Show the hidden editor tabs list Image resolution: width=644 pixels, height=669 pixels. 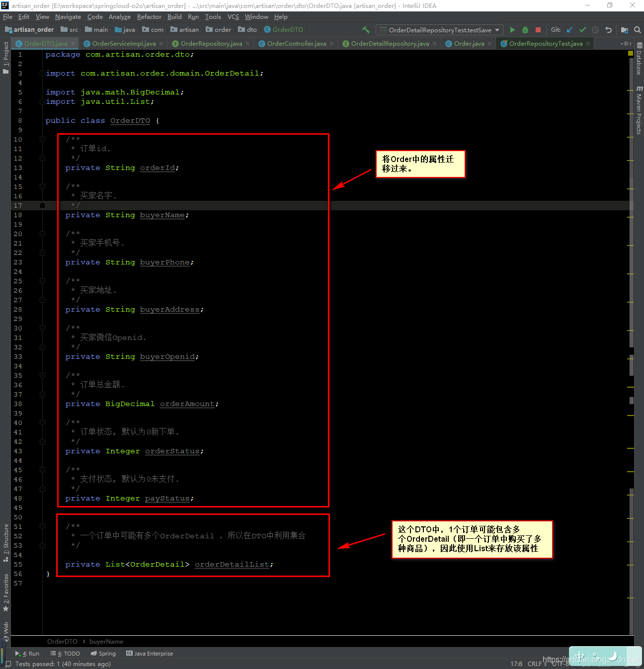point(626,44)
